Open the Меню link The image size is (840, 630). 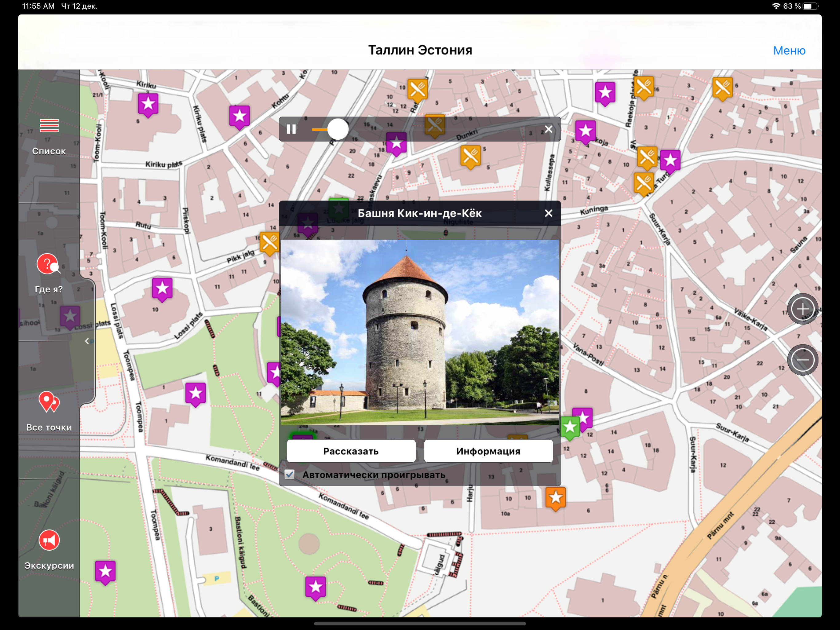789,50
